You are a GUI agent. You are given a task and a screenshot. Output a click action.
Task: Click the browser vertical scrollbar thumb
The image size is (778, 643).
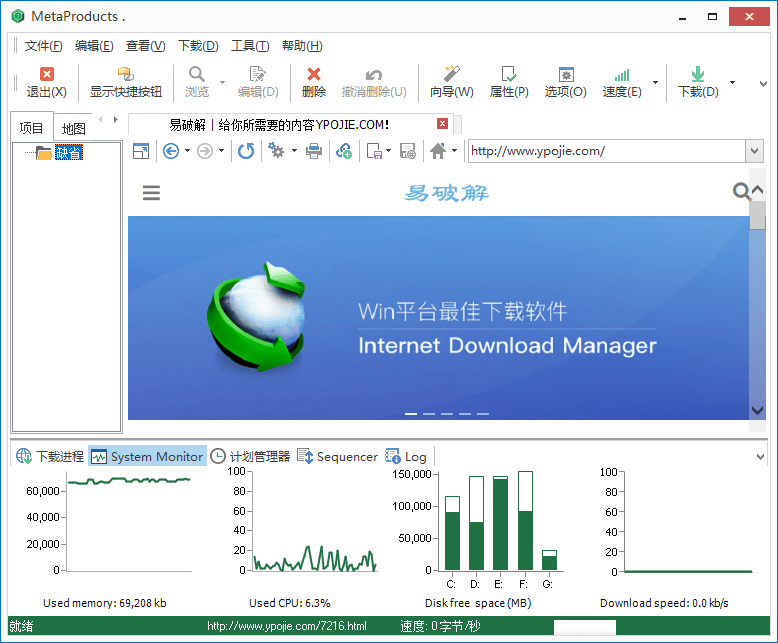(757, 215)
